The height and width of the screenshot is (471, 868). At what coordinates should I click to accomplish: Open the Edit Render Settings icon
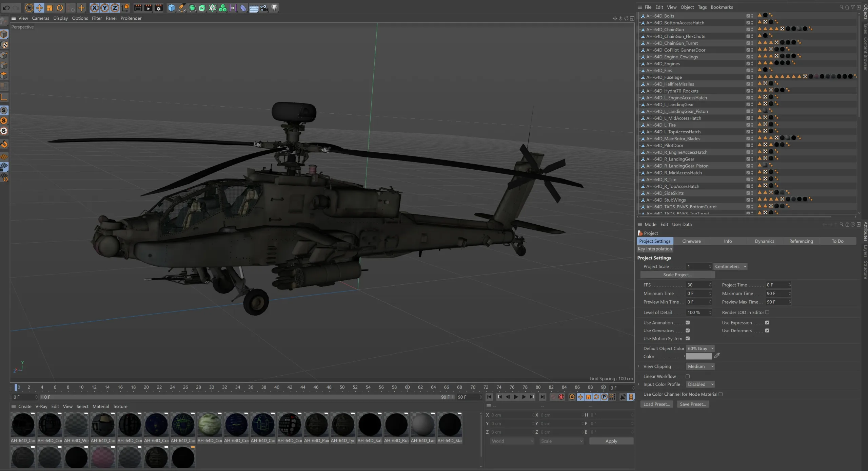pyautogui.click(x=159, y=8)
